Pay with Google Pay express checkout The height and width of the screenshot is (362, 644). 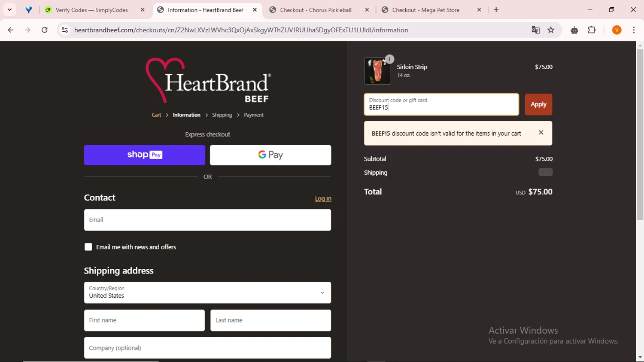click(x=270, y=155)
